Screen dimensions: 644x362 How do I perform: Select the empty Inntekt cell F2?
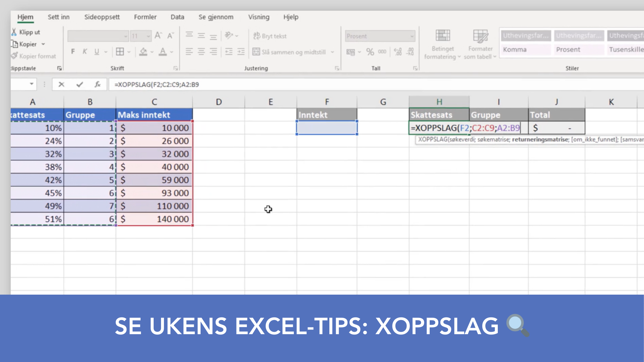pos(327,128)
